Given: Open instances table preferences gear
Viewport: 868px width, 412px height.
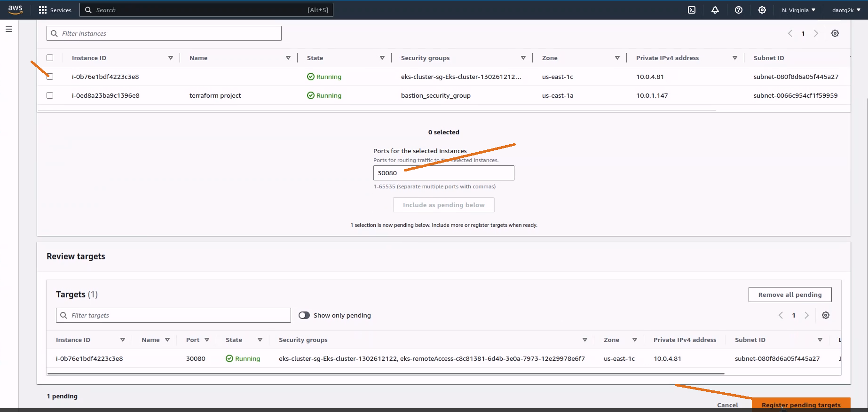Looking at the screenshot, I should click(x=835, y=33).
